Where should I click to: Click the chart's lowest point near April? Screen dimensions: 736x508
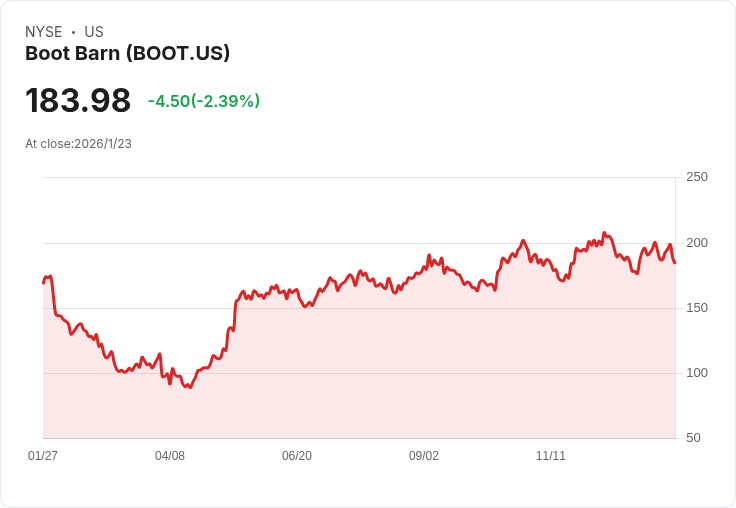tap(189, 387)
